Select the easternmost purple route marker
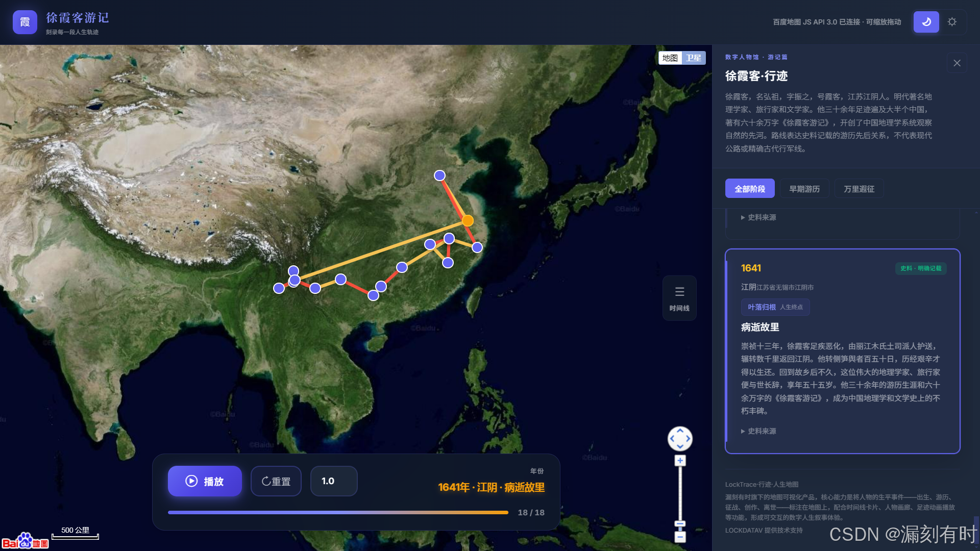 [477, 247]
